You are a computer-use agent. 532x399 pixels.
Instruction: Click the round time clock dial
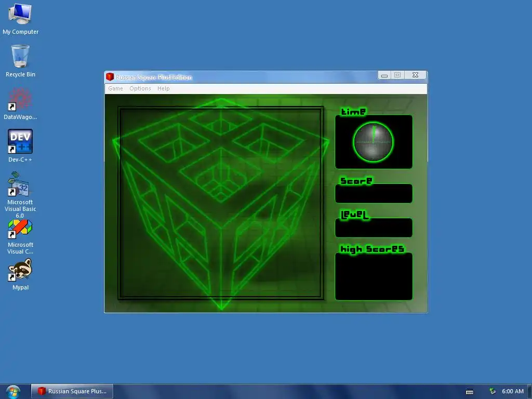pos(373,142)
